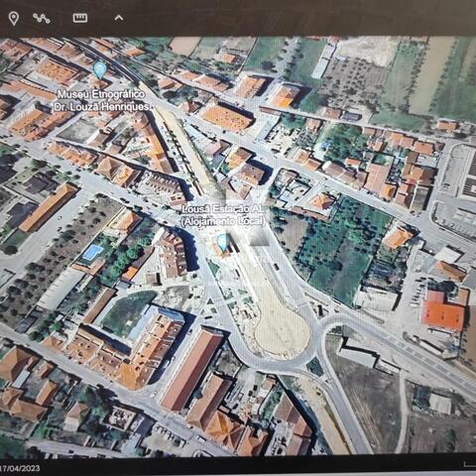Click the long brown-roofed warehouse near the roundabout
This screenshot has width=476, height=476.
[x=192, y=369]
